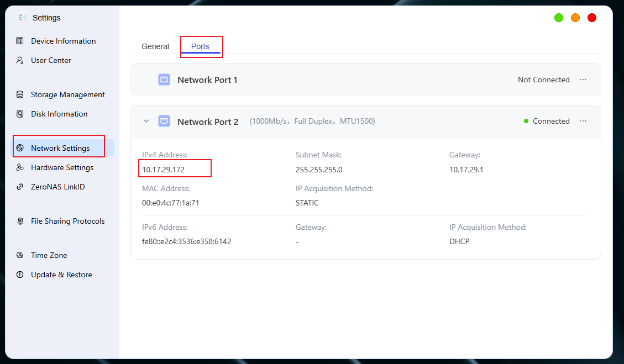
Task: Click the orange window control button
Action: 575,18
